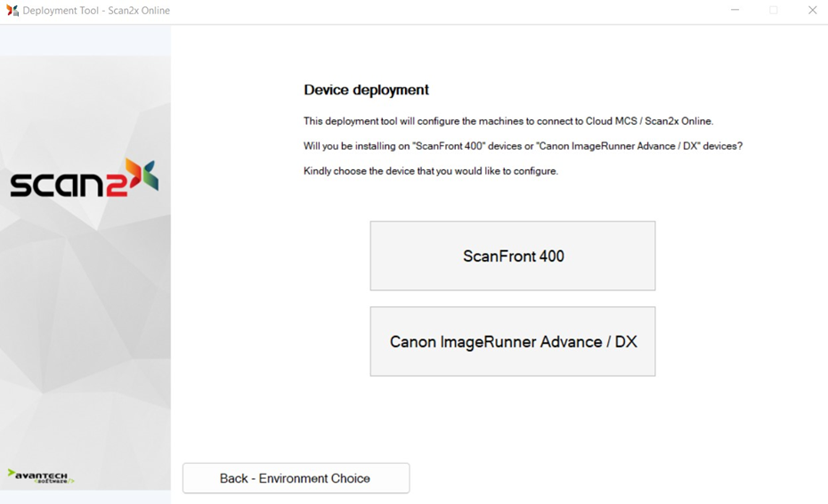The height and width of the screenshot is (504, 828).
Task: Go back to Environment Choice
Action: [296, 478]
